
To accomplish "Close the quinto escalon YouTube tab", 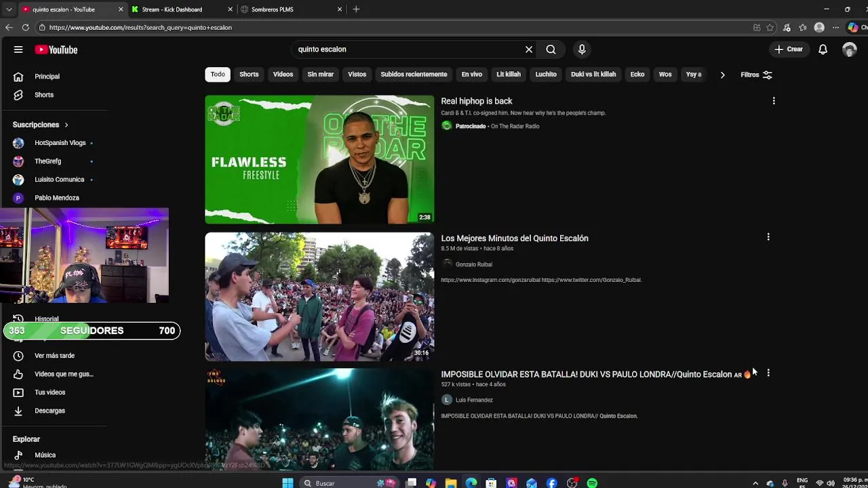I will pyautogui.click(x=121, y=9).
